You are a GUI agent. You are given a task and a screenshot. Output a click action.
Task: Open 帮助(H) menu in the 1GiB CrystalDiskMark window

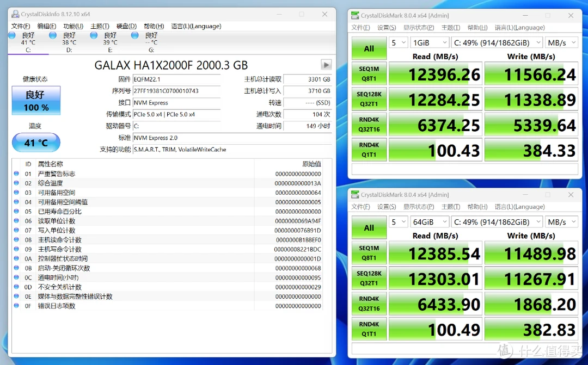477,27
